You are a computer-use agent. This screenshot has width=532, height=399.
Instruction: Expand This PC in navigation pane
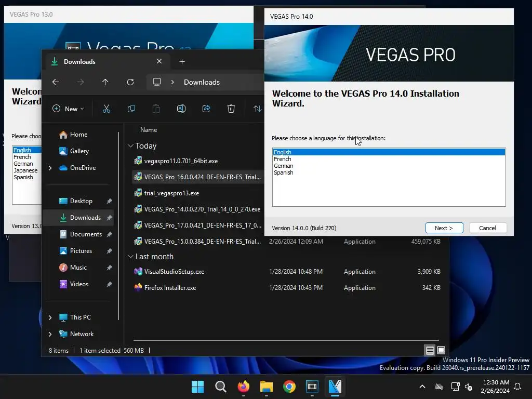(50, 317)
